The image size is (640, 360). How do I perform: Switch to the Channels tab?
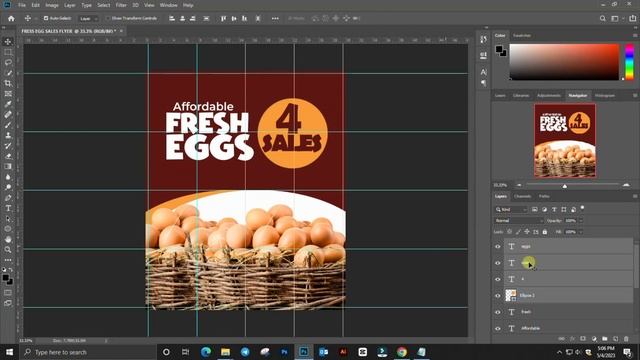522,196
